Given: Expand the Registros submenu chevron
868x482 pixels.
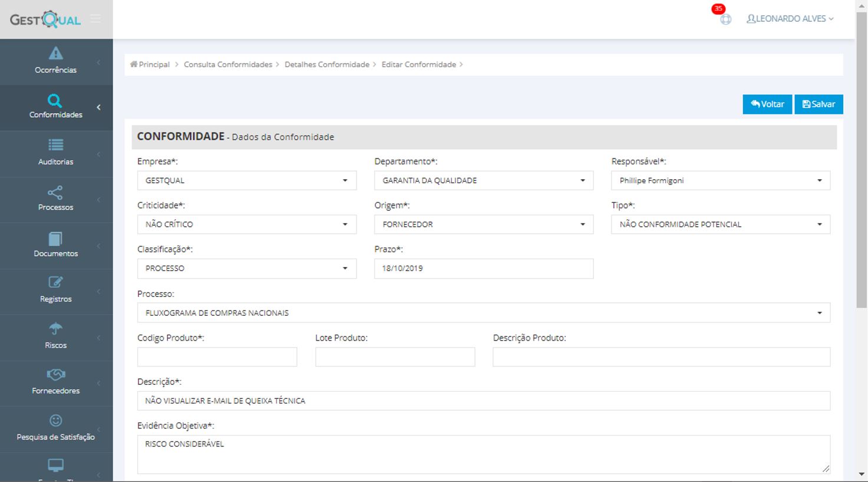Looking at the screenshot, I should 98,292.
